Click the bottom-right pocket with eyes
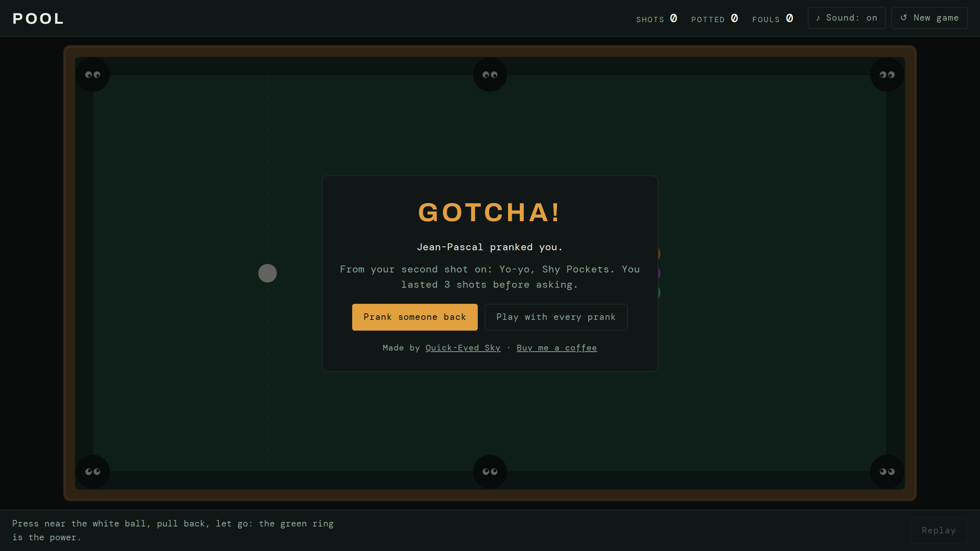Viewport: 980px width, 551px height. coord(887,471)
